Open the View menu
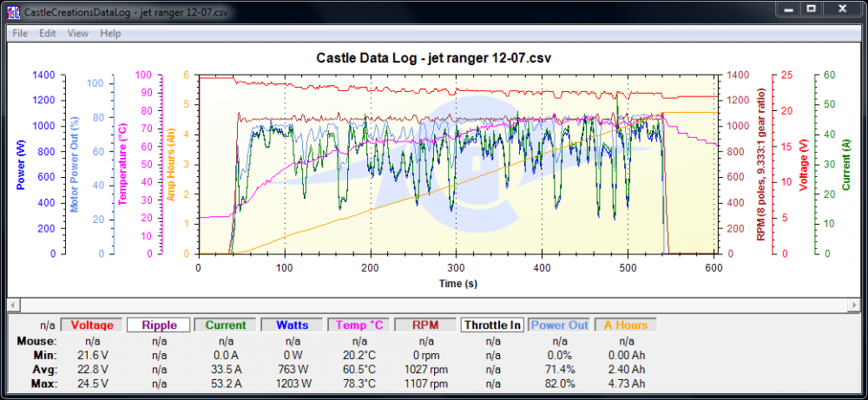The image size is (868, 400). tap(77, 33)
